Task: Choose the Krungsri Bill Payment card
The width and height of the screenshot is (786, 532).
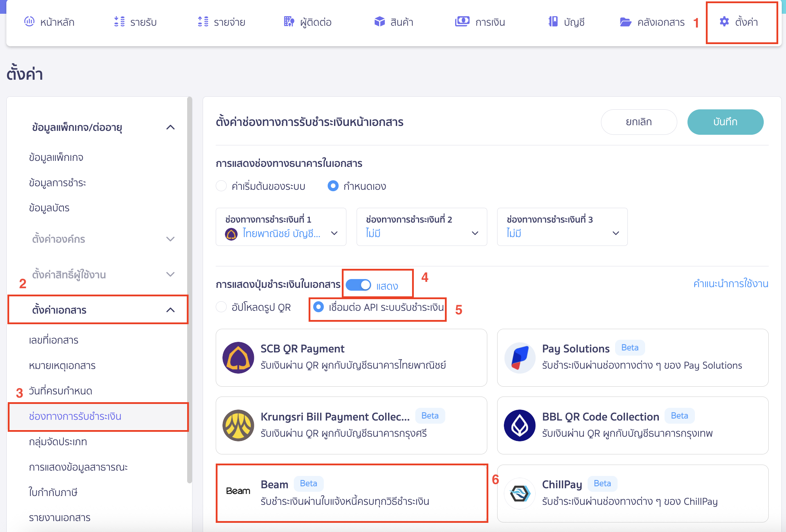Action: point(351,425)
